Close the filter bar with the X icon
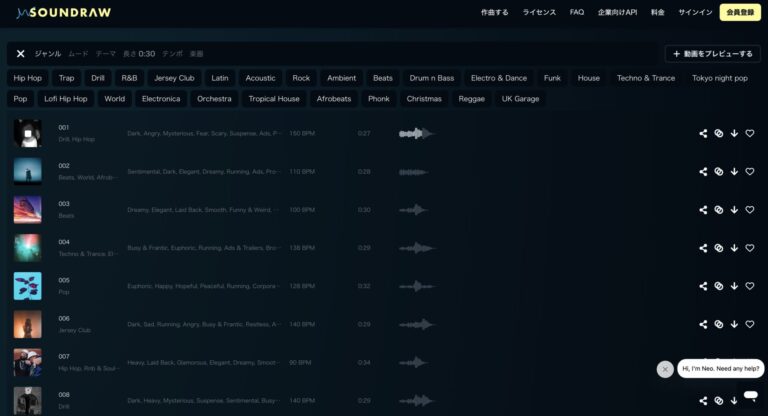This screenshot has width=768, height=416. click(x=20, y=54)
